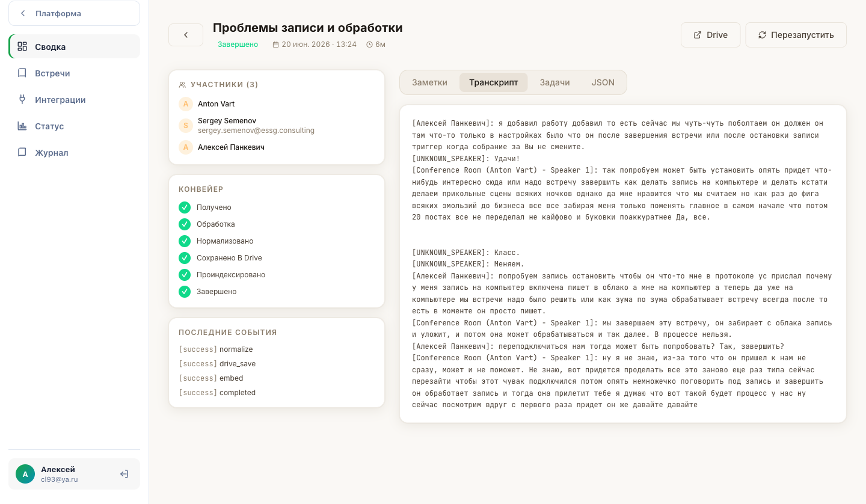Open the Журнал sidebar icon
Viewport: 866px width, 504px height.
tap(22, 152)
